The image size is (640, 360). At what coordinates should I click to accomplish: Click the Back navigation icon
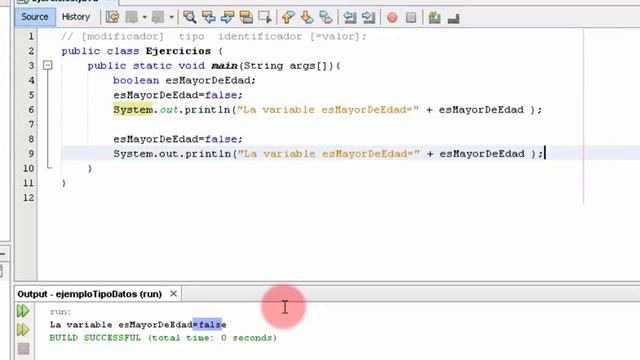pyautogui.click(x=131, y=17)
